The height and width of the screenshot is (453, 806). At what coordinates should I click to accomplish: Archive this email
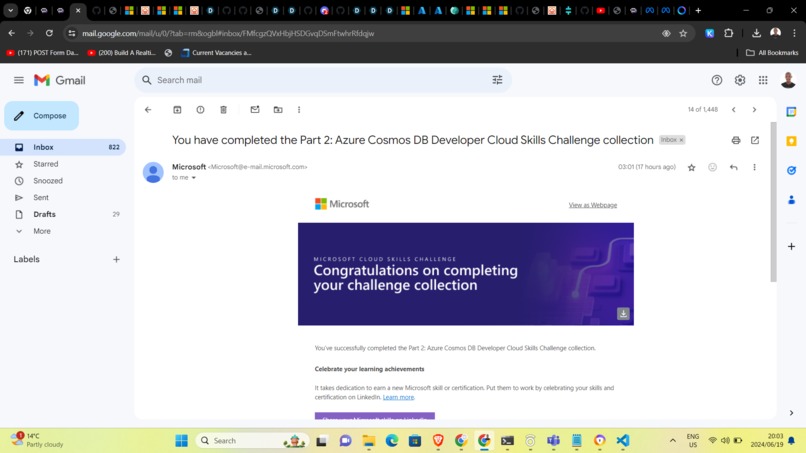coord(177,110)
